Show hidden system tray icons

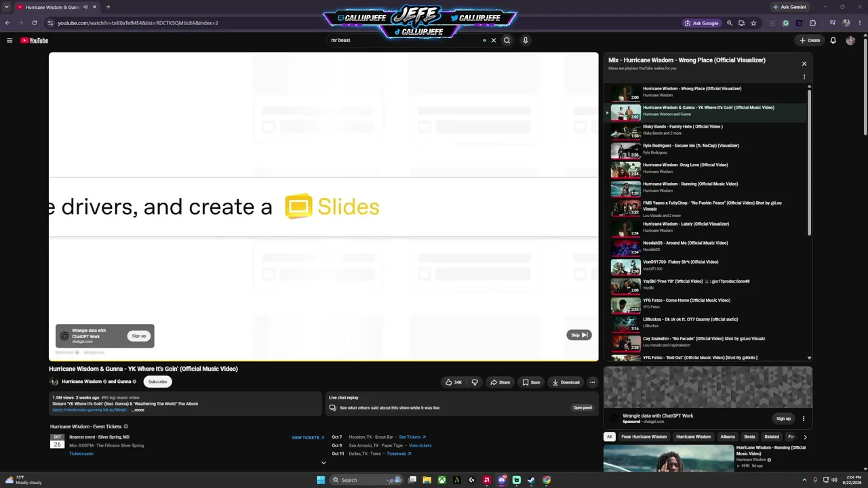point(804,480)
